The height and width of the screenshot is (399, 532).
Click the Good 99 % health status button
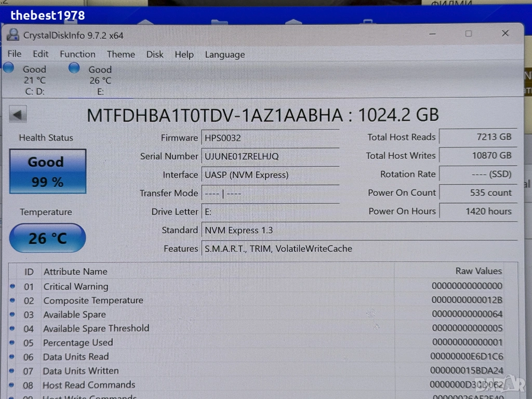(x=47, y=171)
